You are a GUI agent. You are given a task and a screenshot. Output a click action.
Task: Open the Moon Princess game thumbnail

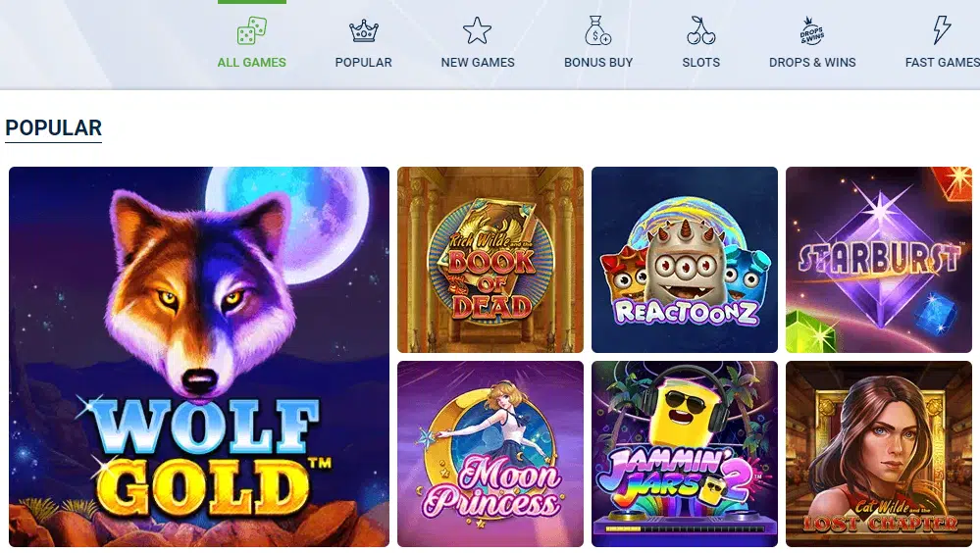click(490, 454)
